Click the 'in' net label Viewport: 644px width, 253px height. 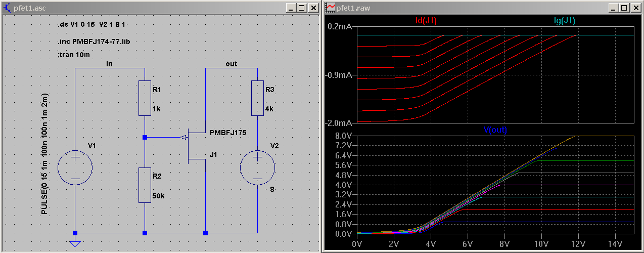click(110, 64)
